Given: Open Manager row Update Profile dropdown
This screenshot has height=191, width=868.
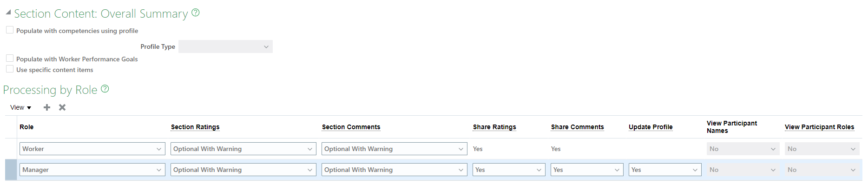Looking at the screenshot, I should click(665, 170).
